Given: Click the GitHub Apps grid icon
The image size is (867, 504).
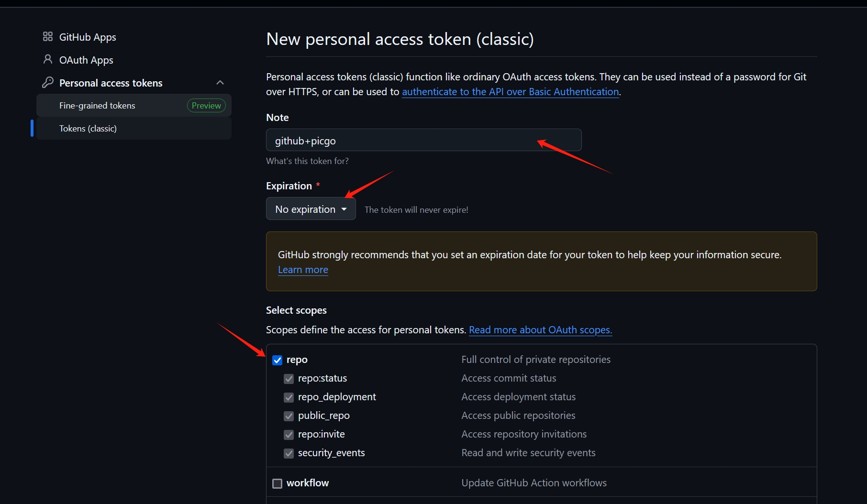Looking at the screenshot, I should [48, 37].
